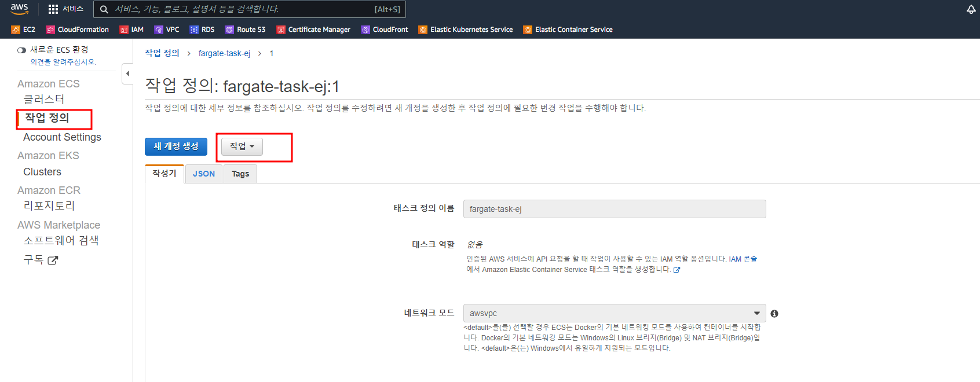The width and height of the screenshot is (980, 382).
Task: Open the 네트워크 모드 awsvpc dropdown
Action: coord(615,313)
